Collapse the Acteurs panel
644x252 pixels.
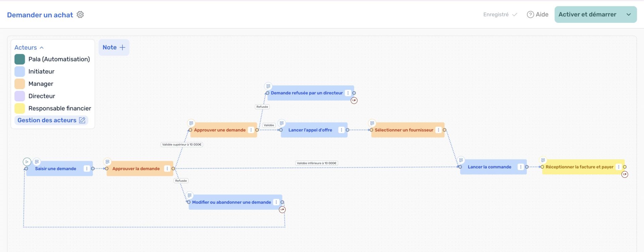(42, 48)
